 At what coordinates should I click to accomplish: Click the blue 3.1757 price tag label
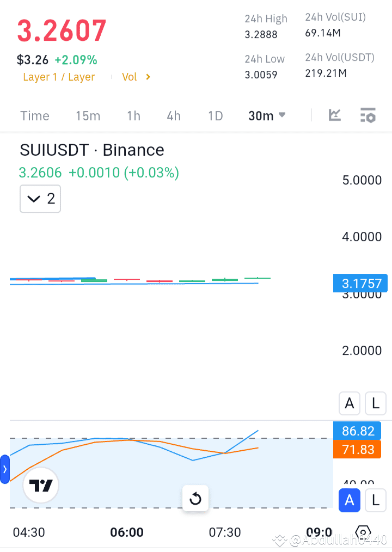(360, 283)
